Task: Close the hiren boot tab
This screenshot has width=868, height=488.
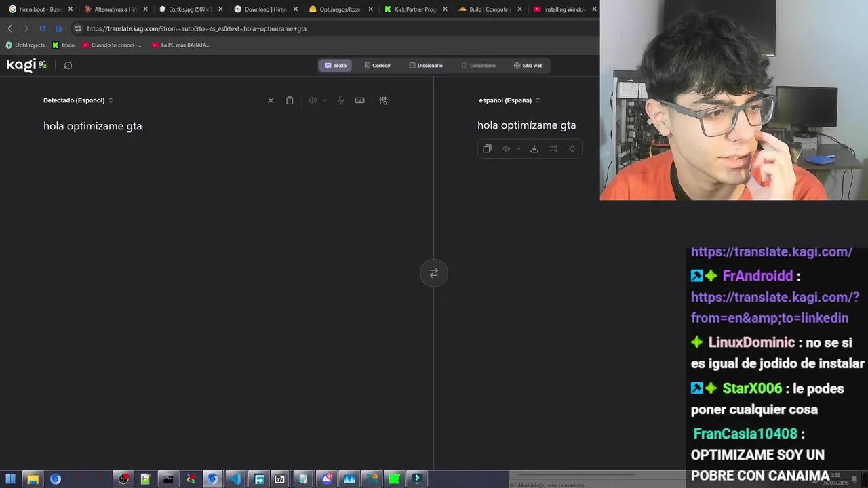Action: click(x=71, y=9)
